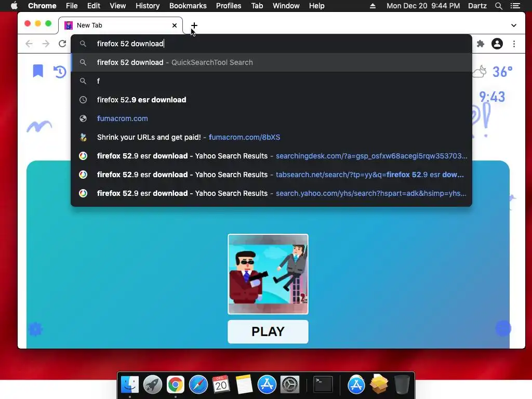Click the eject icon in menu bar
Screen dimensions: 532x399
click(x=373, y=6)
